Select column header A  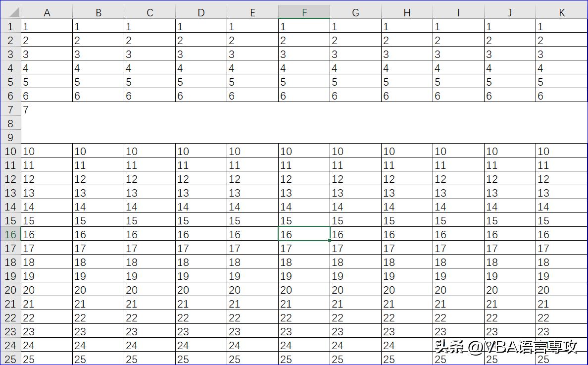(47, 12)
